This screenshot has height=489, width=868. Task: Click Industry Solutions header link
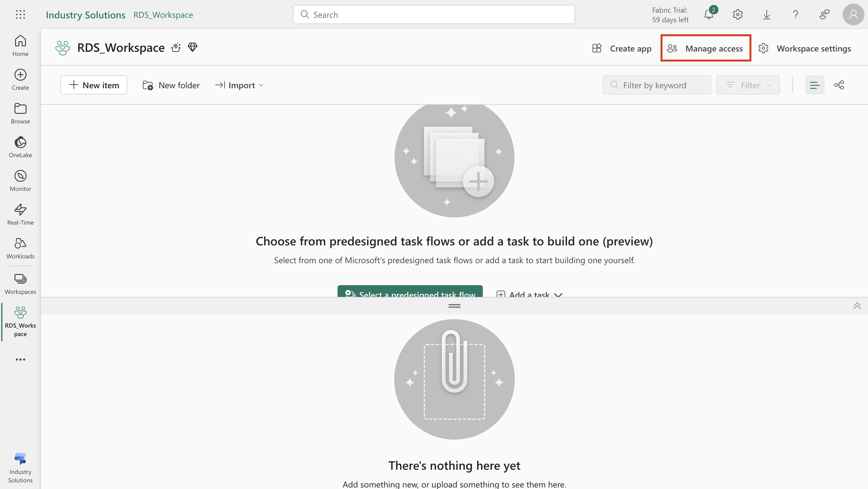point(86,14)
